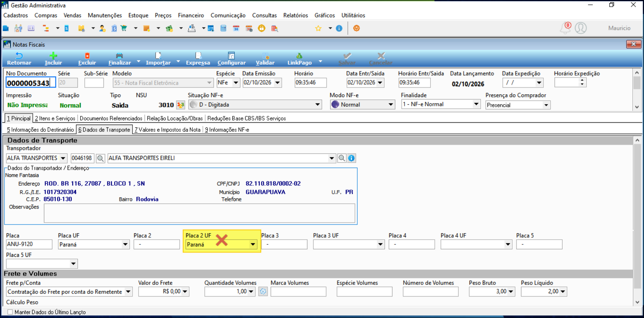Image resolution: width=644 pixels, height=318 pixels.
Task: Expand the Placa 2 UF dropdown
Action: [253, 244]
